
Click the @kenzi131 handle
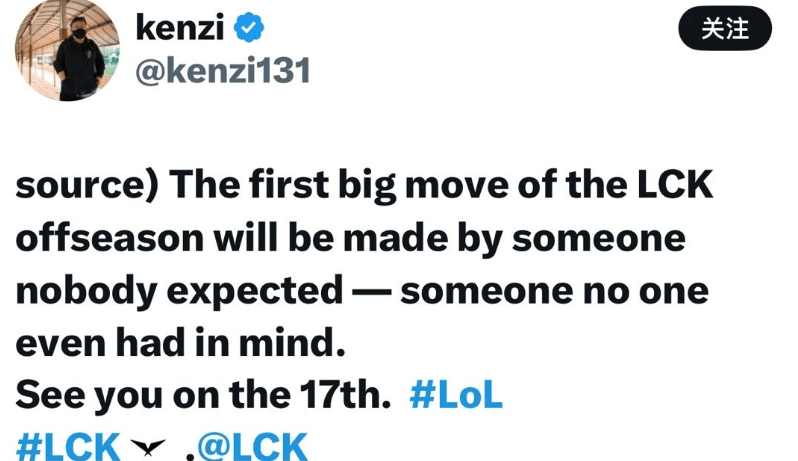click(222, 71)
